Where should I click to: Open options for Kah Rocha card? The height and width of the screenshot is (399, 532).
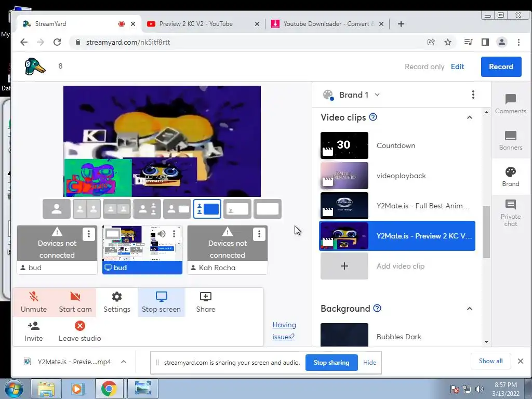coord(259,234)
